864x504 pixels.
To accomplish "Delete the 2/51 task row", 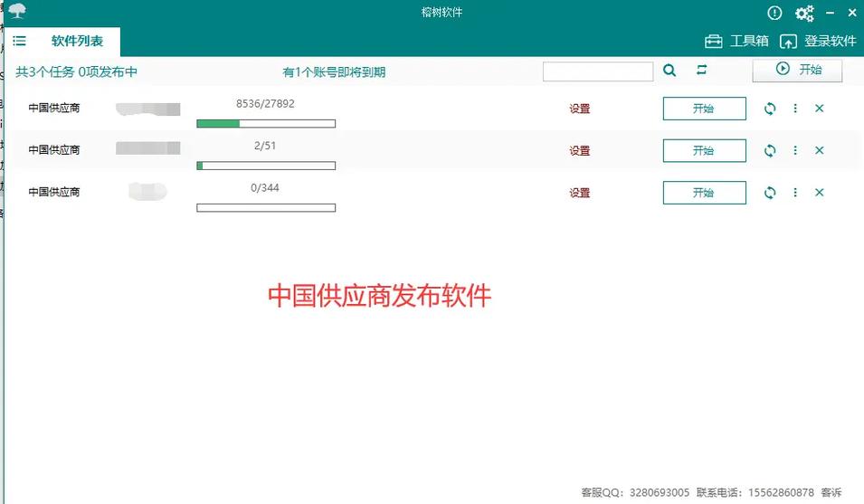I will [x=820, y=150].
